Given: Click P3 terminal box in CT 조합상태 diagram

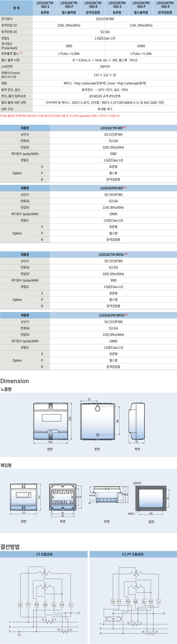Looking at the screenshot, I should click(x=37, y=605).
